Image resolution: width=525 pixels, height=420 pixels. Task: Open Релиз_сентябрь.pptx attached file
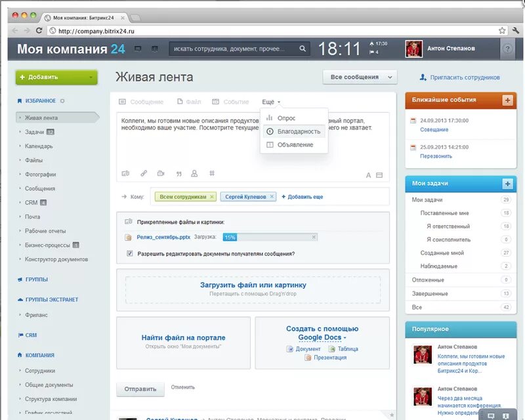[x=163, y=237]
